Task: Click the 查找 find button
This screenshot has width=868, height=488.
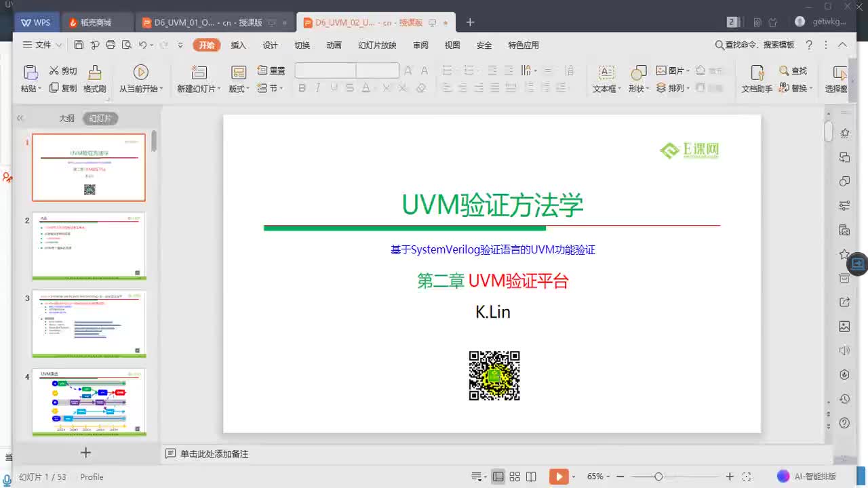Action: pyautogui.click(x=793, y=70)
